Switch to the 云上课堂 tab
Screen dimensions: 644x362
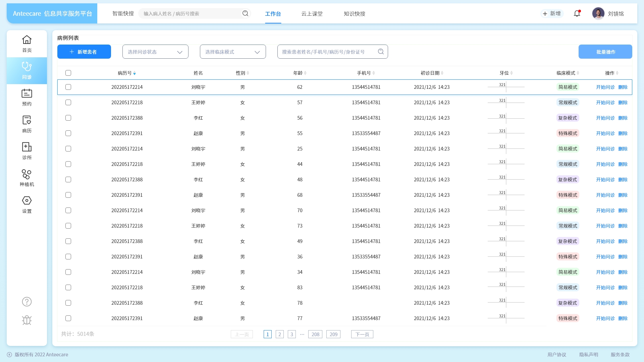pyautogui.click(x=312, y=14)
